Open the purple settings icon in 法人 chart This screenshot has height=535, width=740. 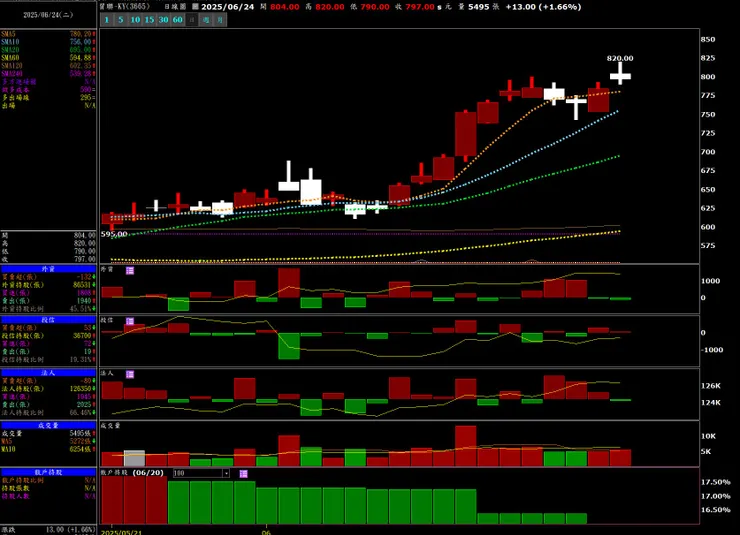(x=130, y=374)
